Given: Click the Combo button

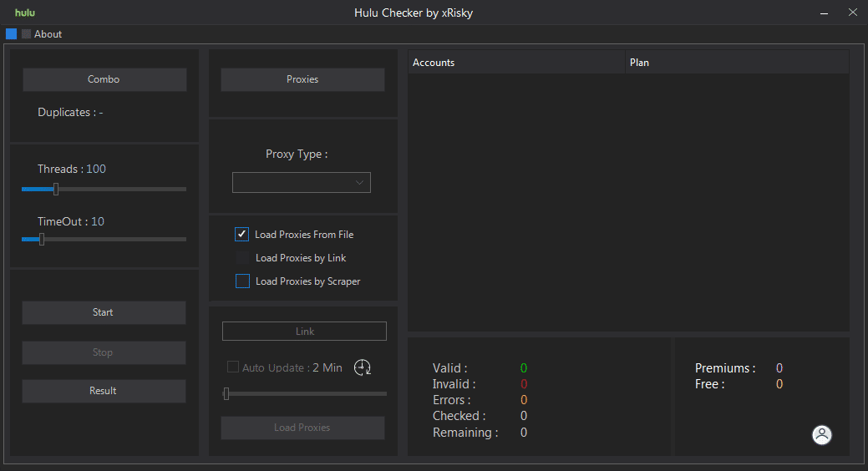Looking at the screenshot, I should 104,79.
